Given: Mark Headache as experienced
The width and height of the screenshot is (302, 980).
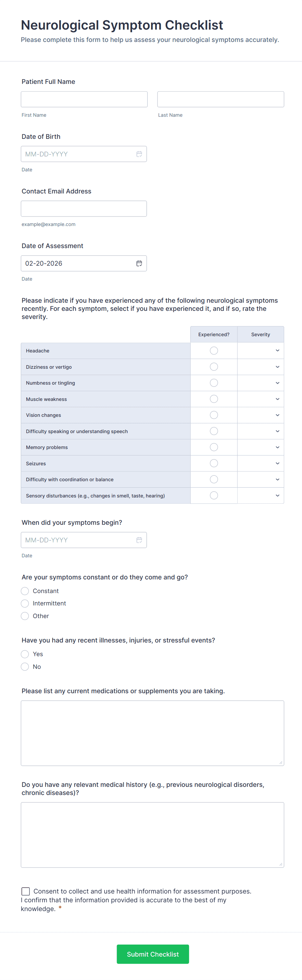Looking at the screenshot, I should point(214,351).
